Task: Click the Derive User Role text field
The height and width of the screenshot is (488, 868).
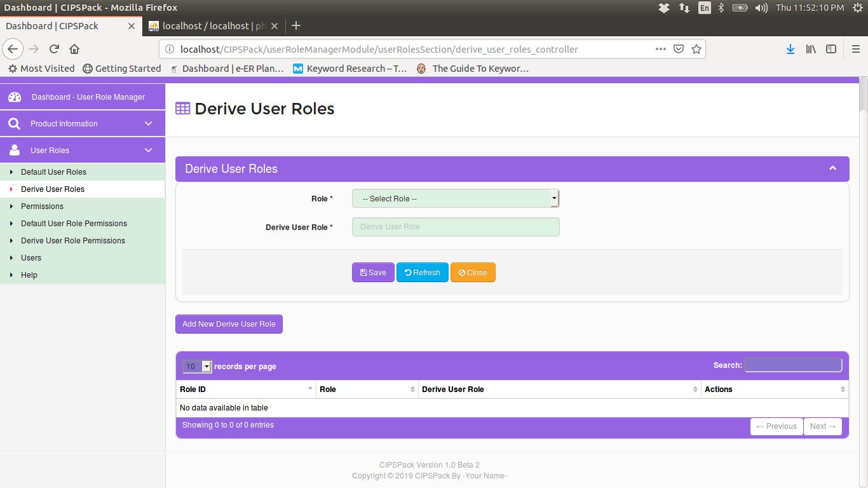Action: [x=455, y=227]
